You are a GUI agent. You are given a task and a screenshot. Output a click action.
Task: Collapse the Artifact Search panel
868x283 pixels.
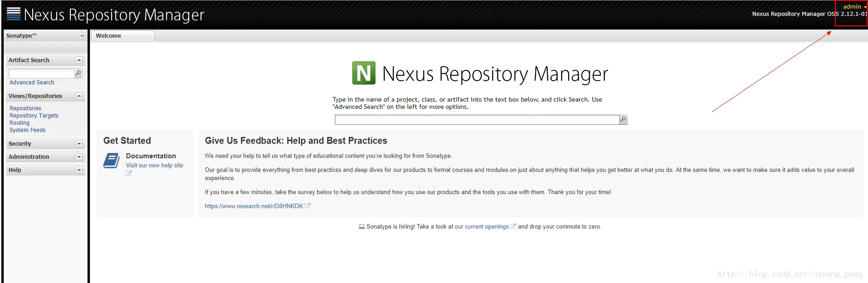[79, 60]
